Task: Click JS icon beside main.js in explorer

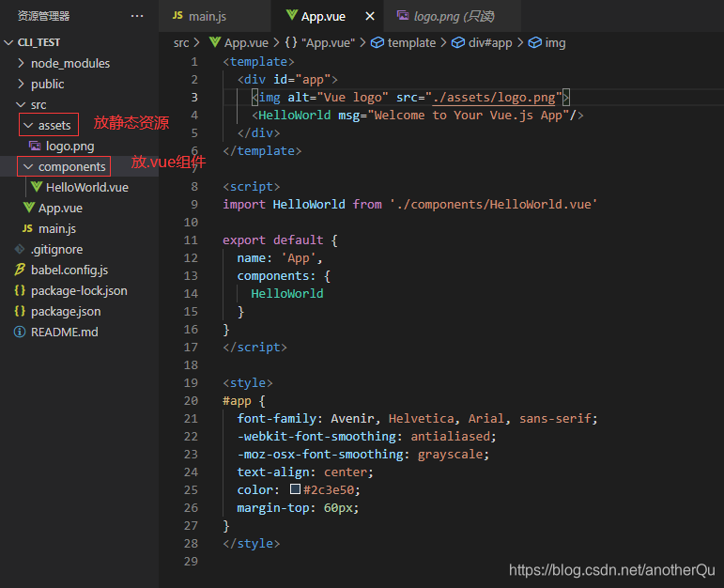Action: tap(28, 228)
